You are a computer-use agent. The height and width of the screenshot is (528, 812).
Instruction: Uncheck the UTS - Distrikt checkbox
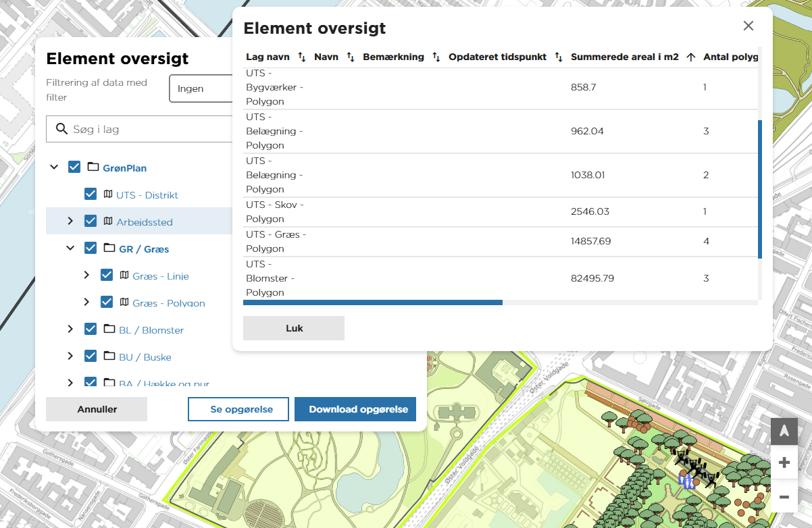(x=91, y=194)
